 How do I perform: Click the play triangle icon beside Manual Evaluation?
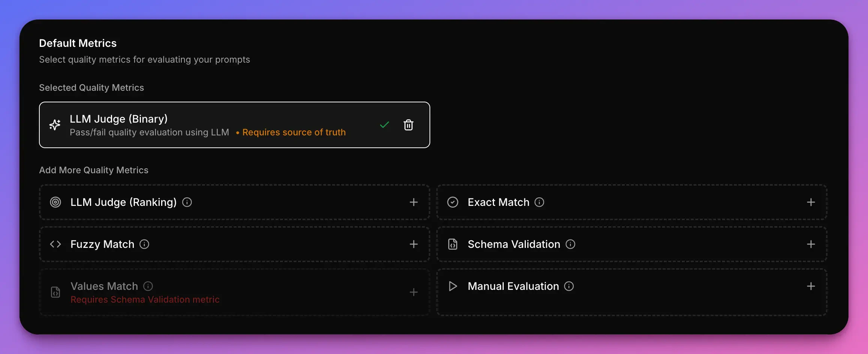(453, 286)
